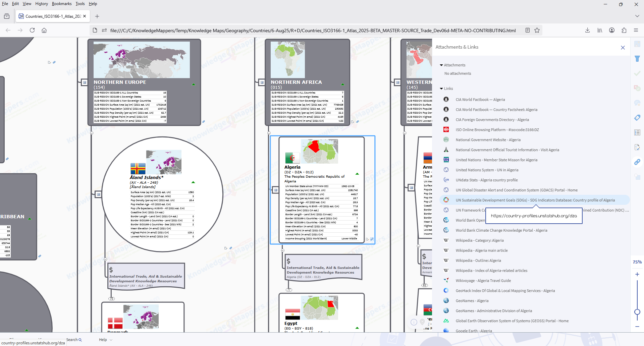The image size is (644, 346).
Task: Click the blue Filter funnel icon
Action: click(637, 59)
